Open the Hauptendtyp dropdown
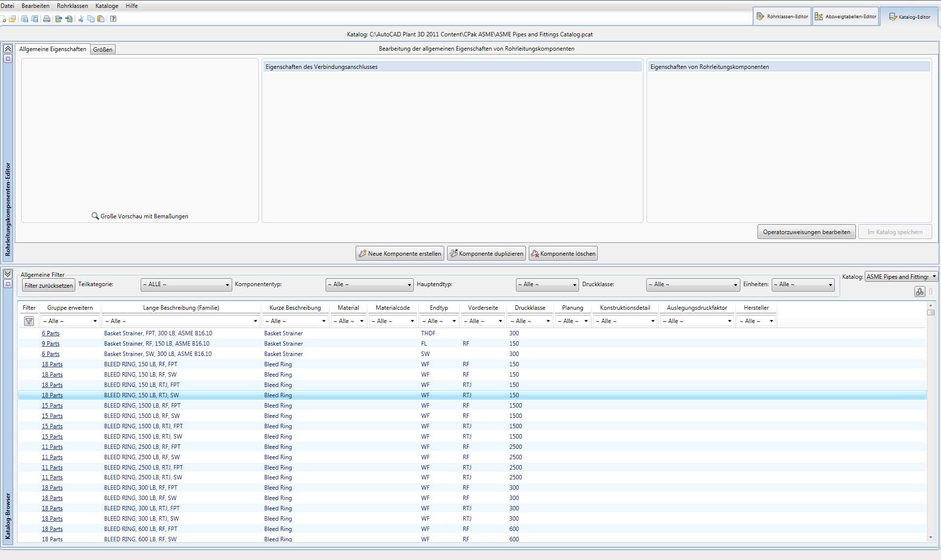This screenshot has width=941, height=560. click(547, 284)
